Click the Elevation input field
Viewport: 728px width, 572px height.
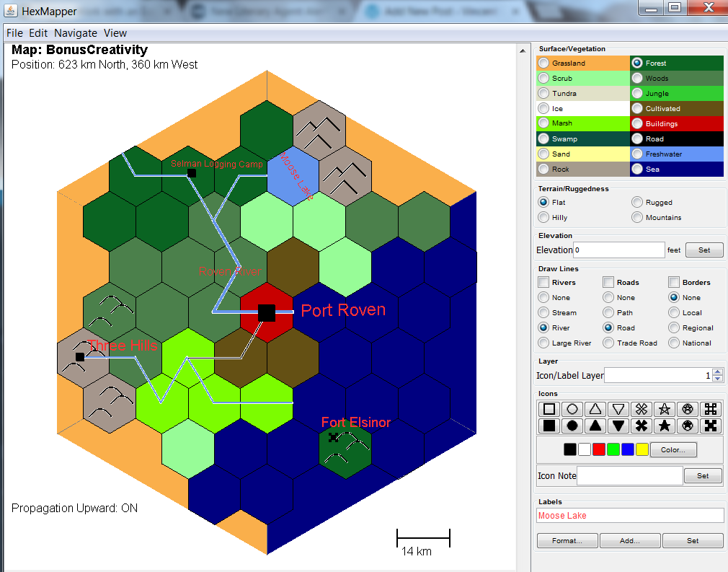click(x=618, y=250)
